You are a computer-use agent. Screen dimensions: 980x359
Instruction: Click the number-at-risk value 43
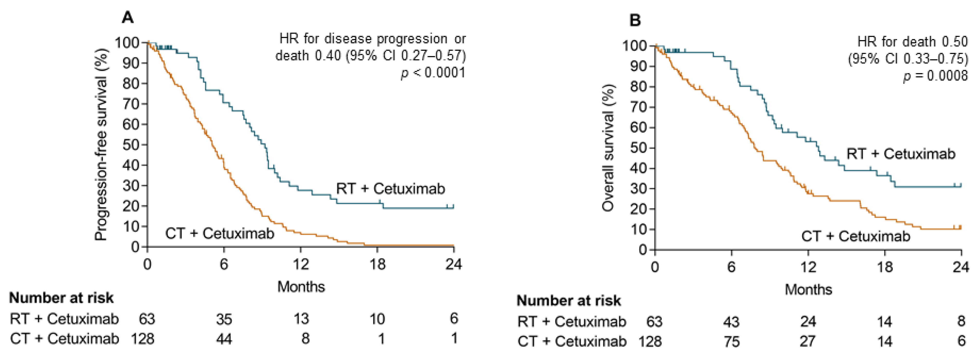click(731, 322)
